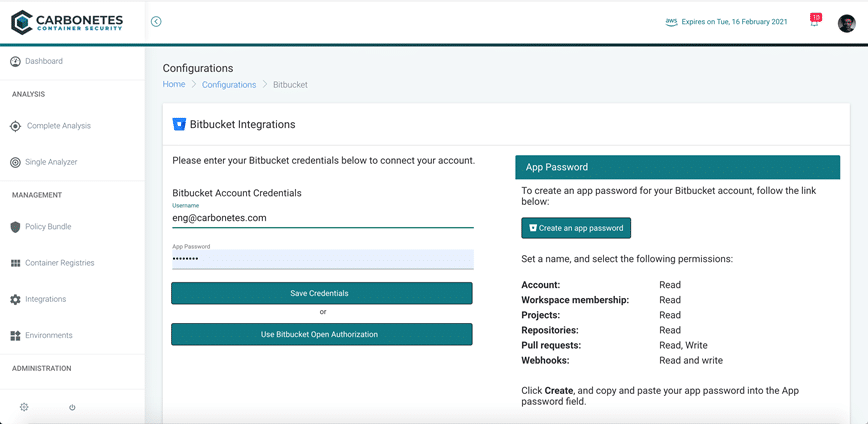Open the Policy Bundle menu item
This screenshot has width=868, height=424.
point(48,226)
